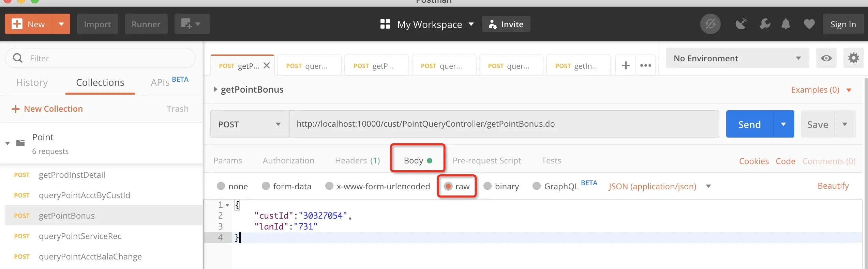The image size is (868, 269).
Task: Click the heart icon
Action: (x=809, y=24)
